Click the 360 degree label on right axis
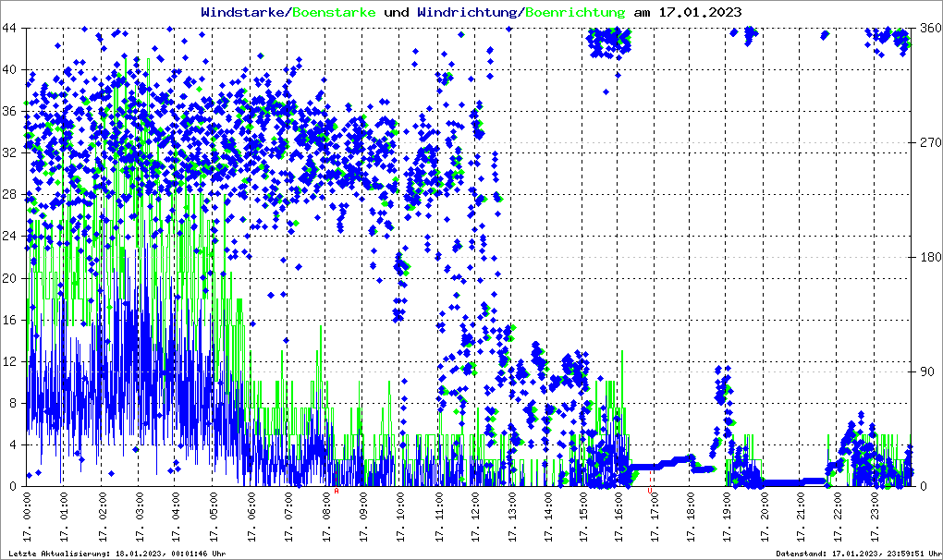Screen dimensions: 943x560 click(x=927, y=29)
